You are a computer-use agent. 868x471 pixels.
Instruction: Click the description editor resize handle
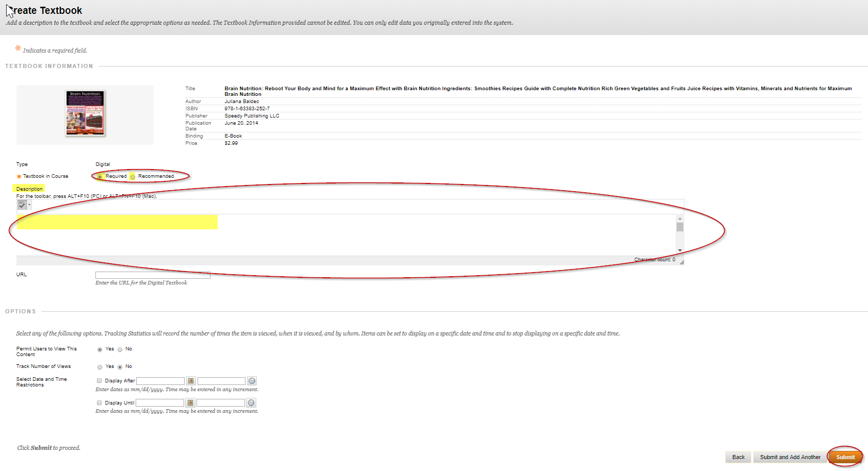coord(681,262)
